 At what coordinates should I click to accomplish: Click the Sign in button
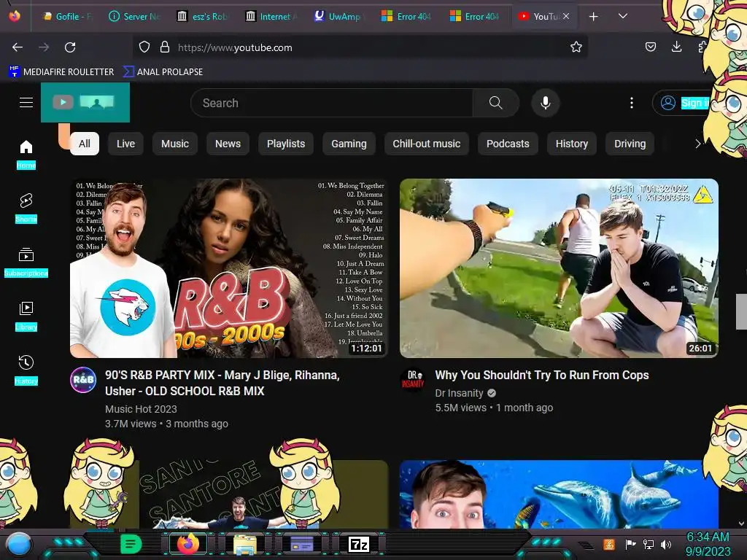click(683, 103)
